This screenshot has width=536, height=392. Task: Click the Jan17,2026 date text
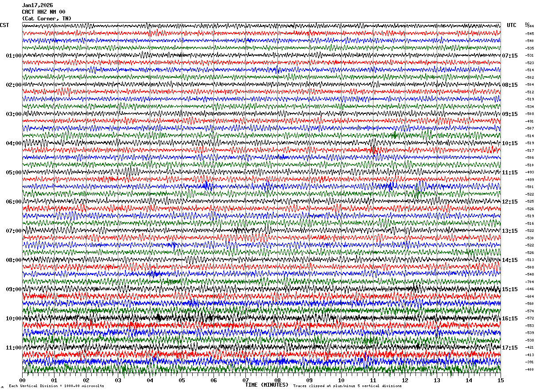[x=37, y=5]
